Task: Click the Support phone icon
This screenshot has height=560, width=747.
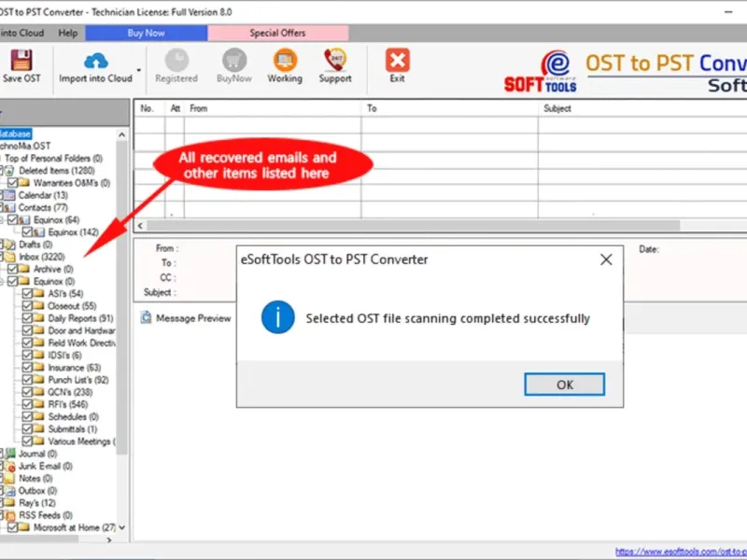Action: tap(335, 60)
